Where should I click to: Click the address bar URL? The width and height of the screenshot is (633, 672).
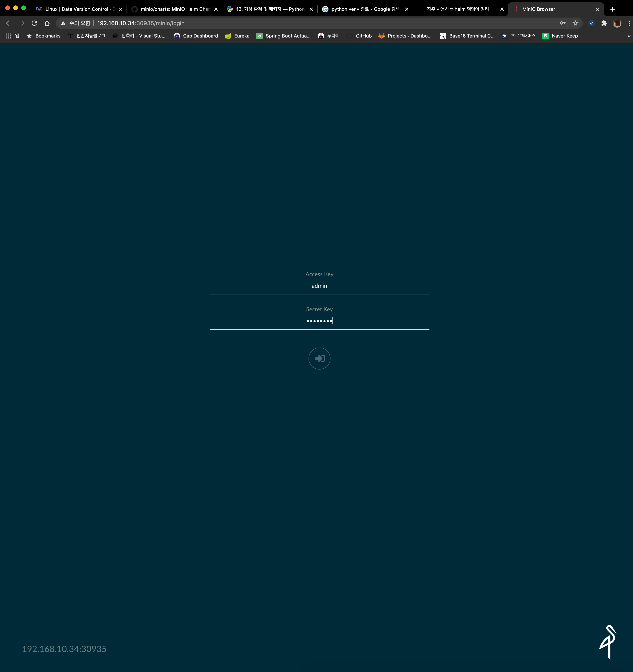click(141, 23)
